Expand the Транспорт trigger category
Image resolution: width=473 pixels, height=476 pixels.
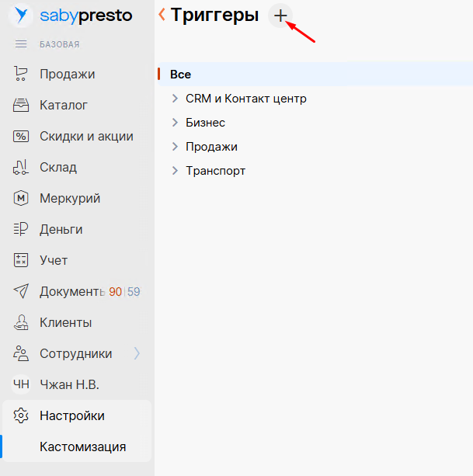(175, 171)
